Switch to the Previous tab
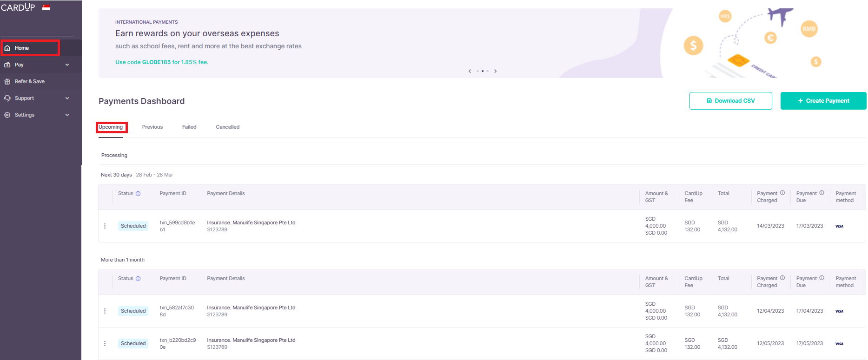The width and height of the screenshot is (868, 360). click(x=152, y=127)
